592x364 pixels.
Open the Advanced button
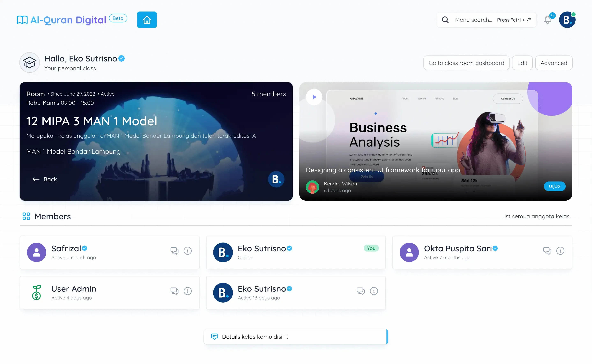coord(554,63)
